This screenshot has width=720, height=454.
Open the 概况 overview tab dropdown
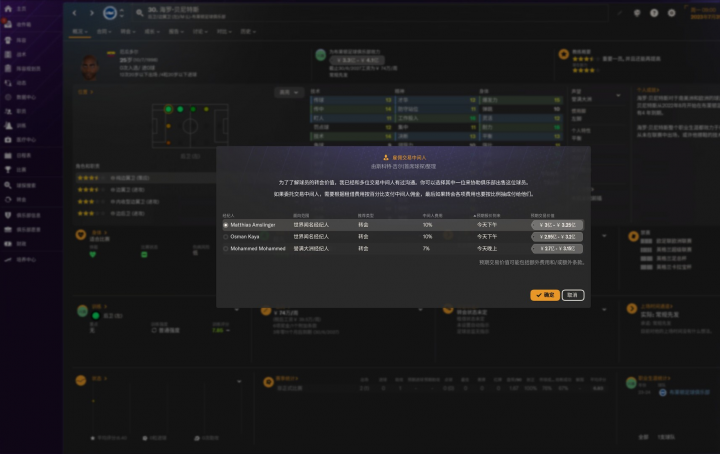click(80, 32)
